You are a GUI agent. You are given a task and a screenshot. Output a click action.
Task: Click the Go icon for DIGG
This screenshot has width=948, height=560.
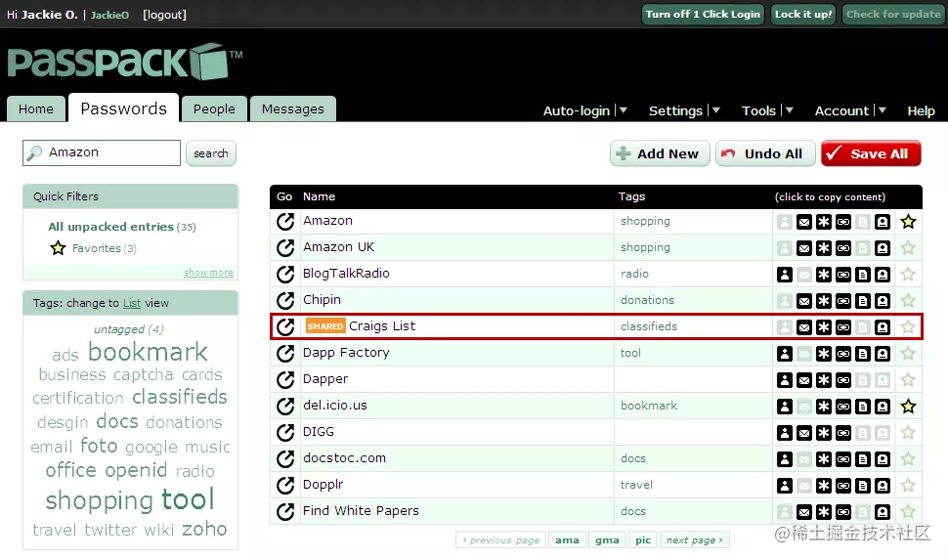coord(285,432)
